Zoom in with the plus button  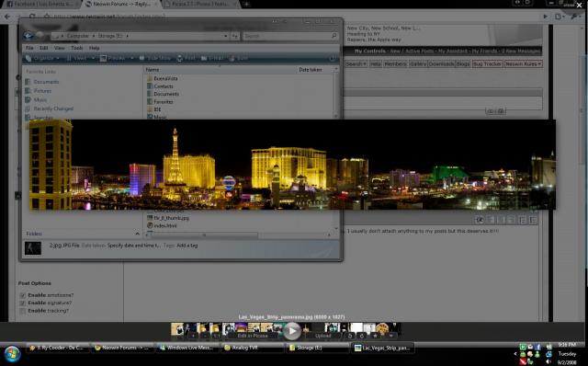click(x=193, y=336)
